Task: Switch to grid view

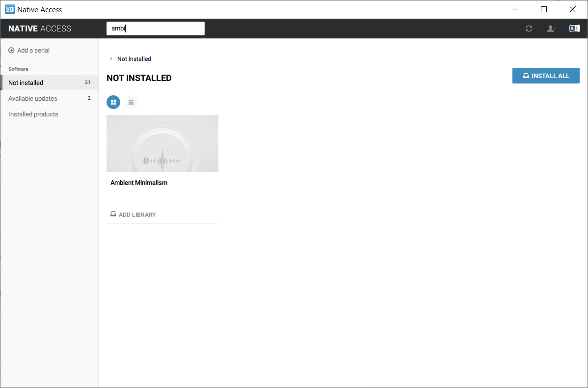Action: 113,102
